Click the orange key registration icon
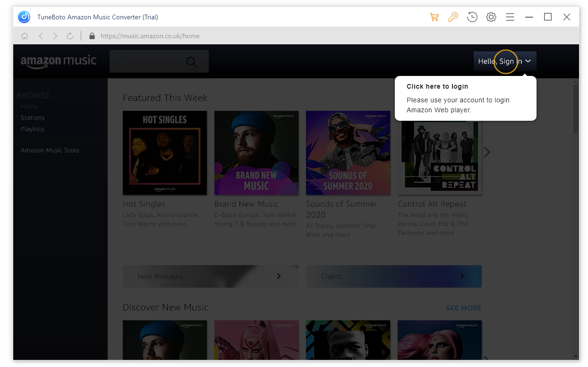This screenshot has width=588, height=367. (453, 17)
